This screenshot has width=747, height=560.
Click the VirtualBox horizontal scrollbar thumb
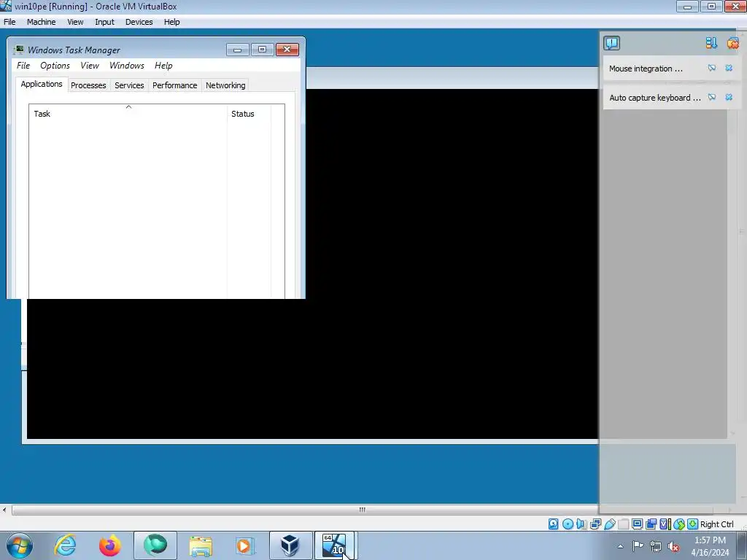362,510
